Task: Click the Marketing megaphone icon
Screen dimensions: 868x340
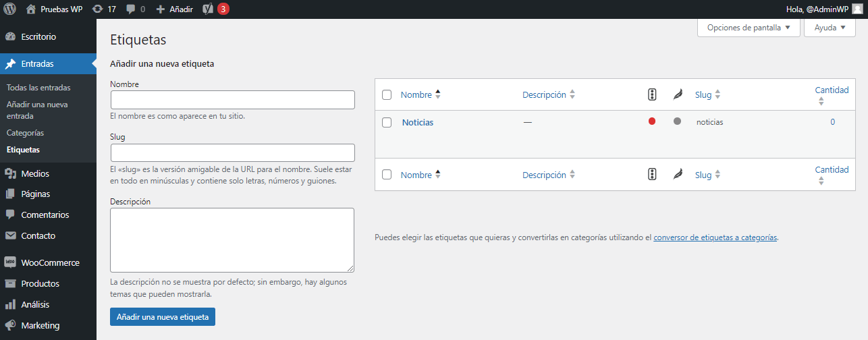Action: [10, 325]
